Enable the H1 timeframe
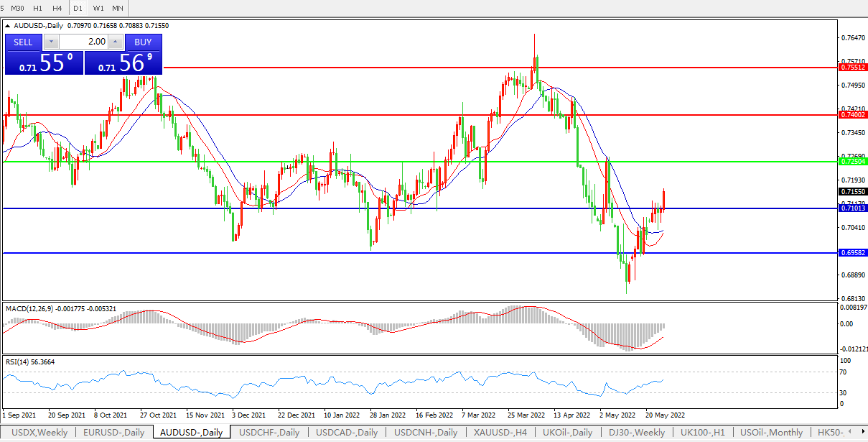868x442 pixels. (x=38, y=8)
